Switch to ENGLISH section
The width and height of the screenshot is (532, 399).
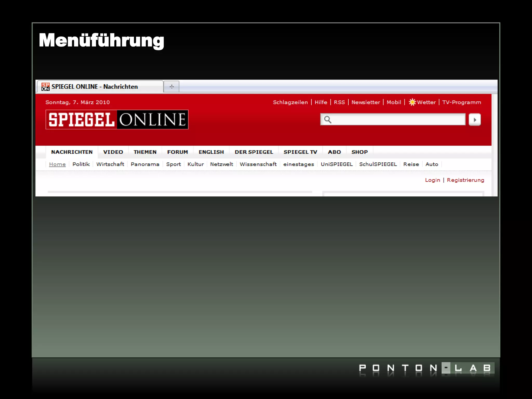click(211, 152)
